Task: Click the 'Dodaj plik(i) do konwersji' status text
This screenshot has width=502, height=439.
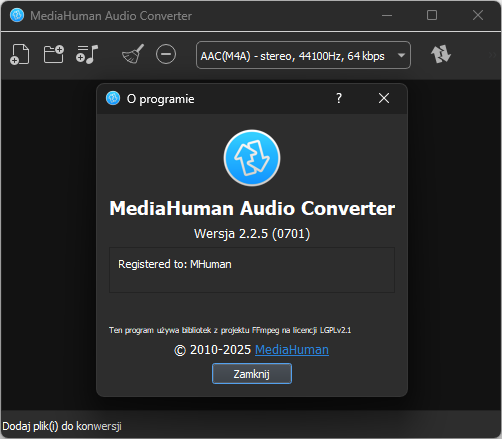Action: 62,426
